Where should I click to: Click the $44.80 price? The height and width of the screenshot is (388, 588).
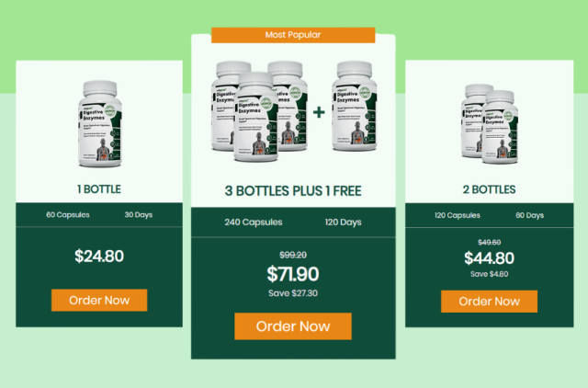[x=489, y=258]
